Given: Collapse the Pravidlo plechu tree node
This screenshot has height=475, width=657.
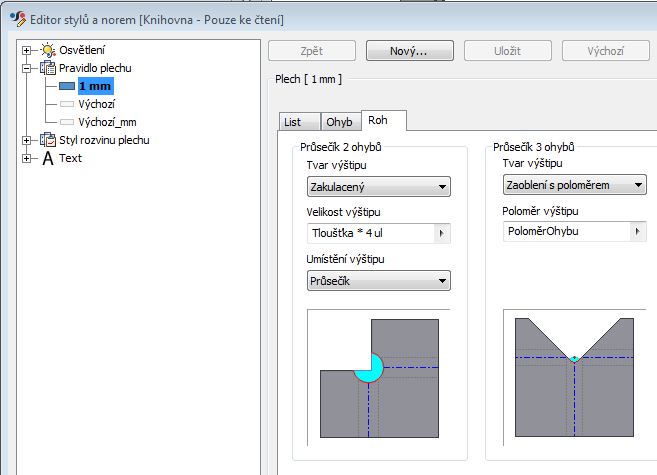Looking at the screenshot, I should tap(27, 68).
